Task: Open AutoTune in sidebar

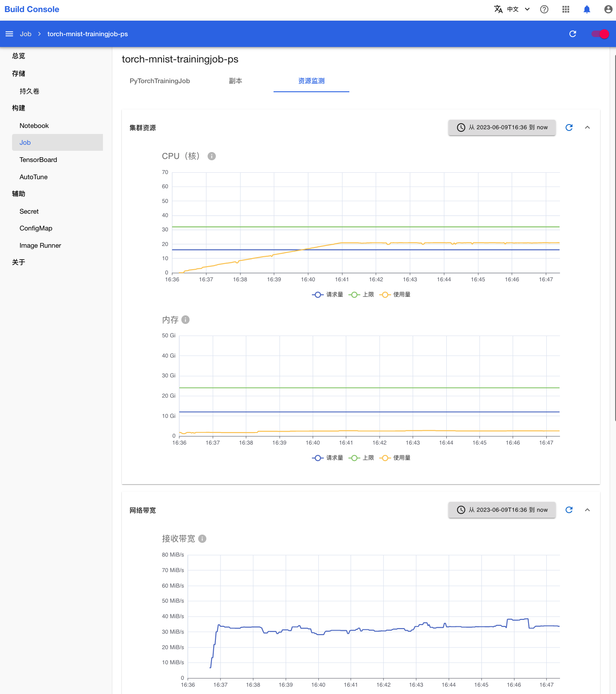Action: (34, 177)
